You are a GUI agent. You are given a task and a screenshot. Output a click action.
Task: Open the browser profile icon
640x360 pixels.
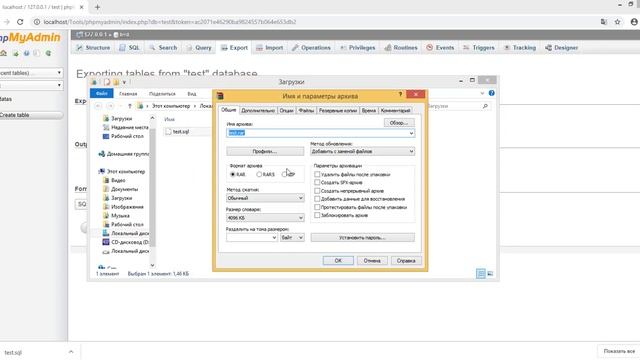[634, 22]
